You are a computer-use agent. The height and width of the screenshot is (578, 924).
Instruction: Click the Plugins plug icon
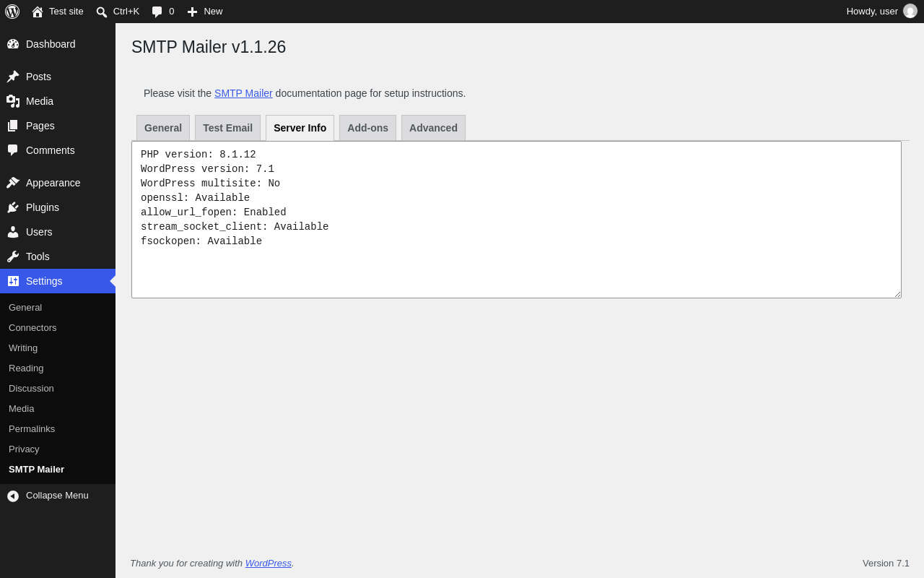click(13, 207)
